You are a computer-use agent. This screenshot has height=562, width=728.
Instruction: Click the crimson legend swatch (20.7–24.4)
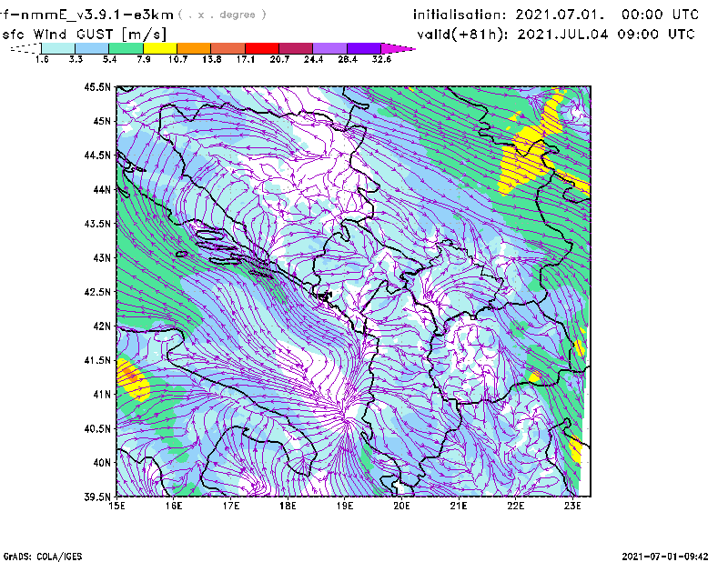click(296, 48)
